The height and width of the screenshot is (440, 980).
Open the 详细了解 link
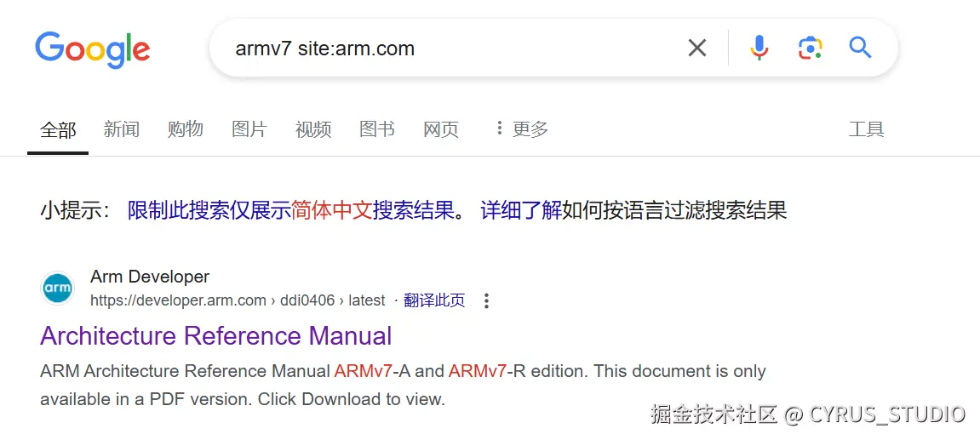tap(521, 210)
